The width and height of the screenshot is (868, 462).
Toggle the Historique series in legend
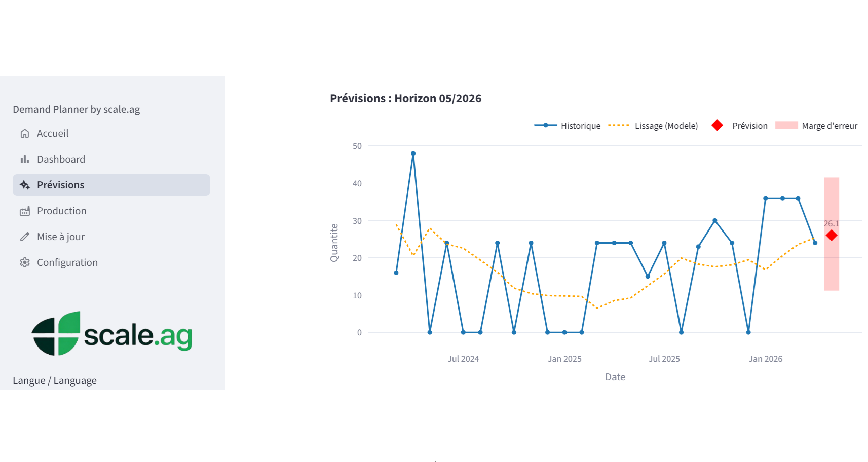coord(568,126)
